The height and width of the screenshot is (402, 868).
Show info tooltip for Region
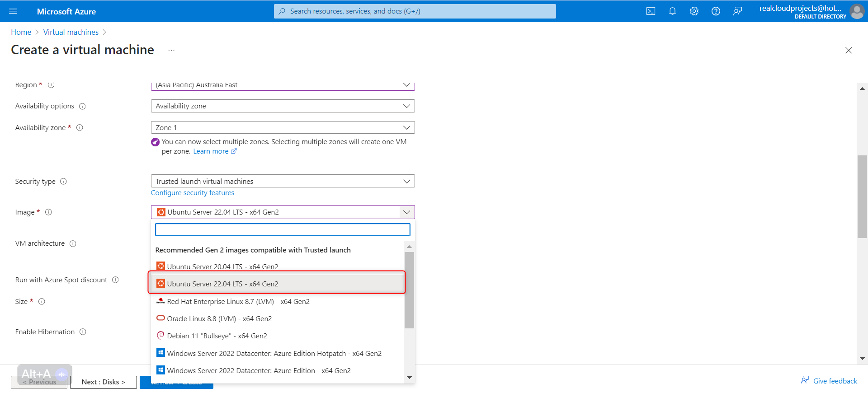click(x=51, y=85)
